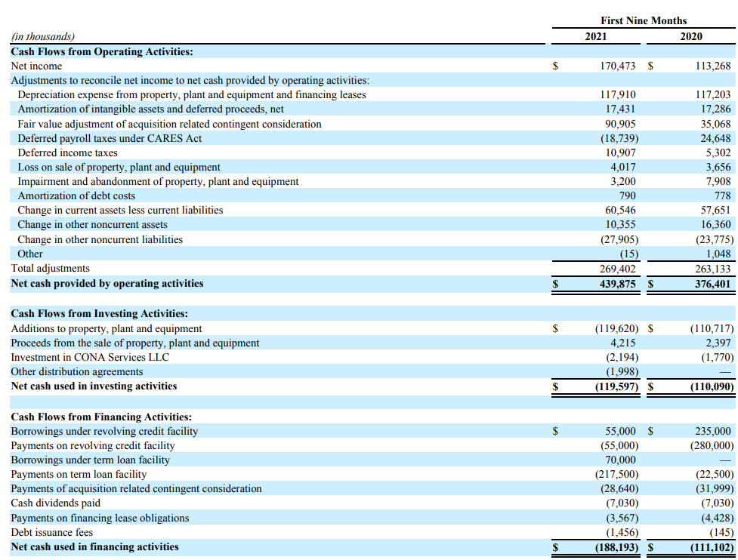
Task: Select the First Nine Months header
Action: (x=643, y=20)
